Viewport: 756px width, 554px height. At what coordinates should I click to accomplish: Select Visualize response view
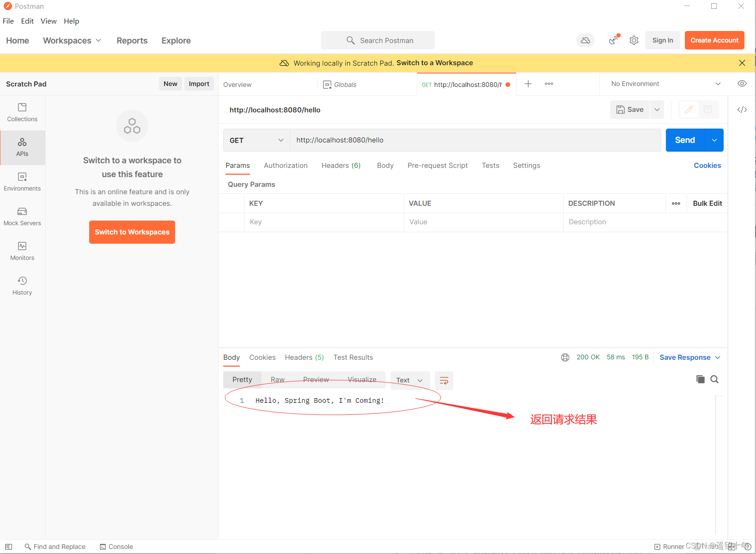(x=362, y=380)
